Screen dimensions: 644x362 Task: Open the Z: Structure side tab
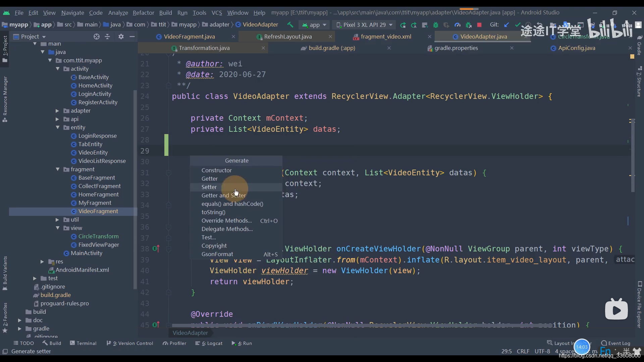coord(639,82)
